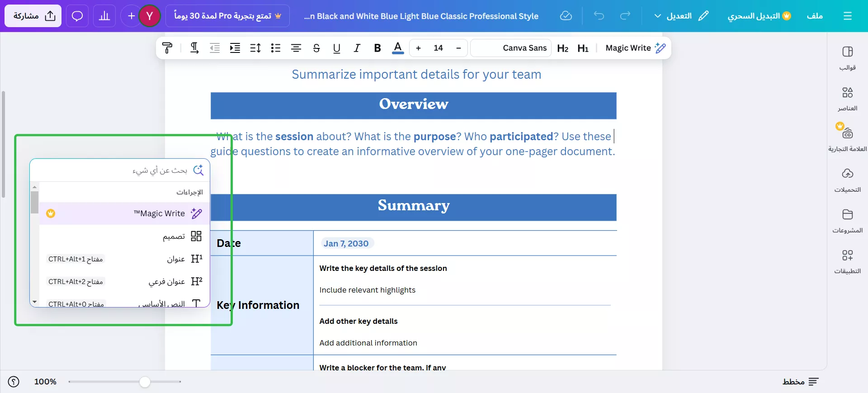This screenshot has width=868, height=393.
Task: Open the مخطط outline view
Action: tap(801, 382)
